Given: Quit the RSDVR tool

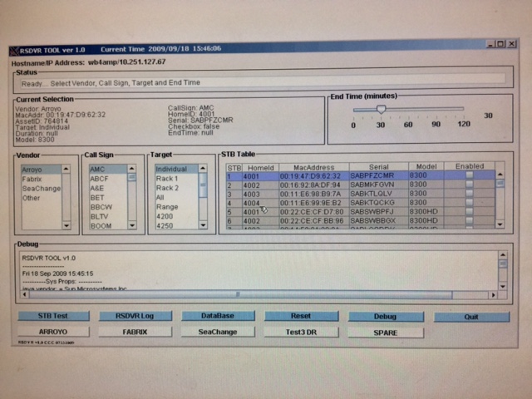Looking at the screenshot, I should point(471,317).
